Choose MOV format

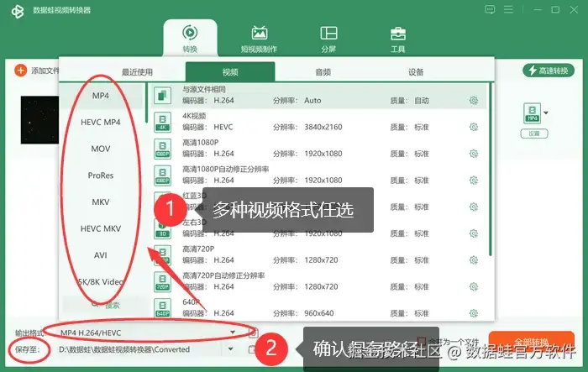pyautogui.click(x=101, y=149)
